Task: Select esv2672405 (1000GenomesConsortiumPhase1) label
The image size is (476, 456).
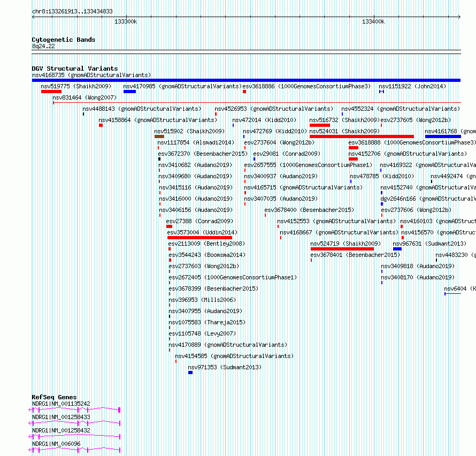Action: [x=233, y=277]
